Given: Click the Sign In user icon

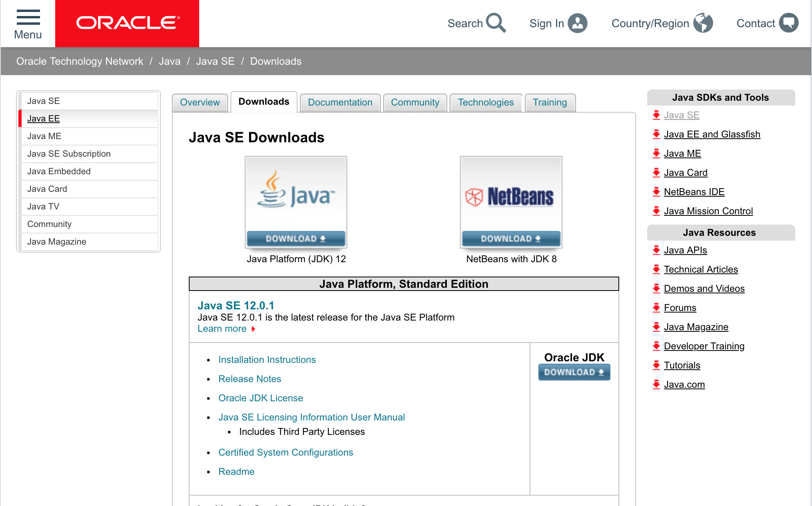Looking at the screenshot, I should 578,23.
